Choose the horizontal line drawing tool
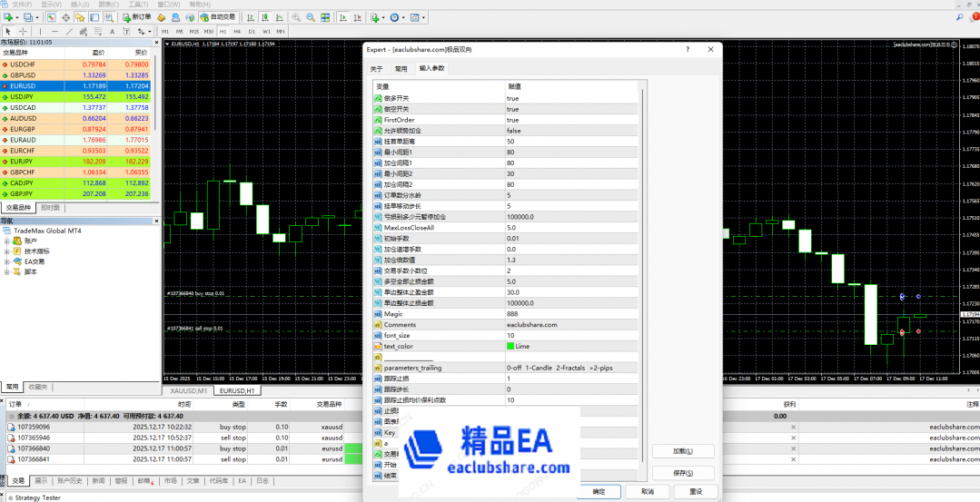Image resolution: width=980 pixels, height=502 pixels. point(55,31)
